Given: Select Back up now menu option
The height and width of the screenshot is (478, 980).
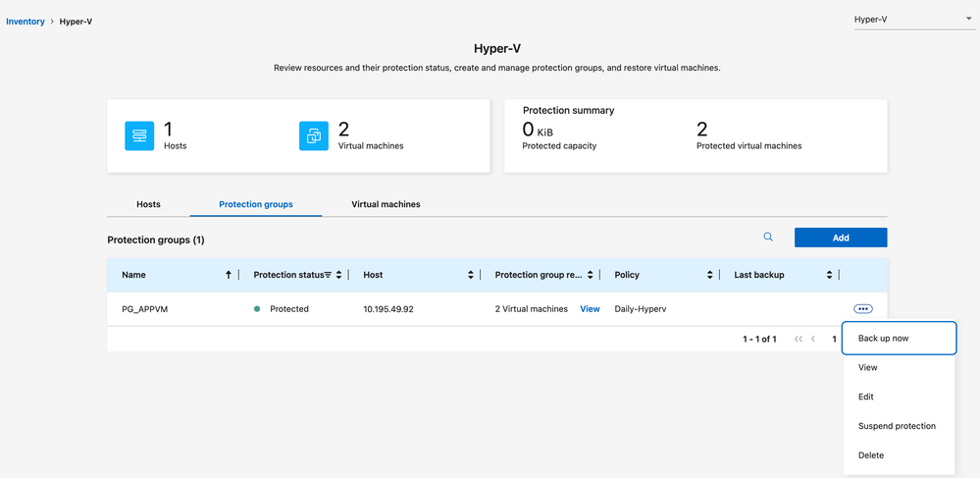Looking at the screenshot, I should click(x=898, y=338).
